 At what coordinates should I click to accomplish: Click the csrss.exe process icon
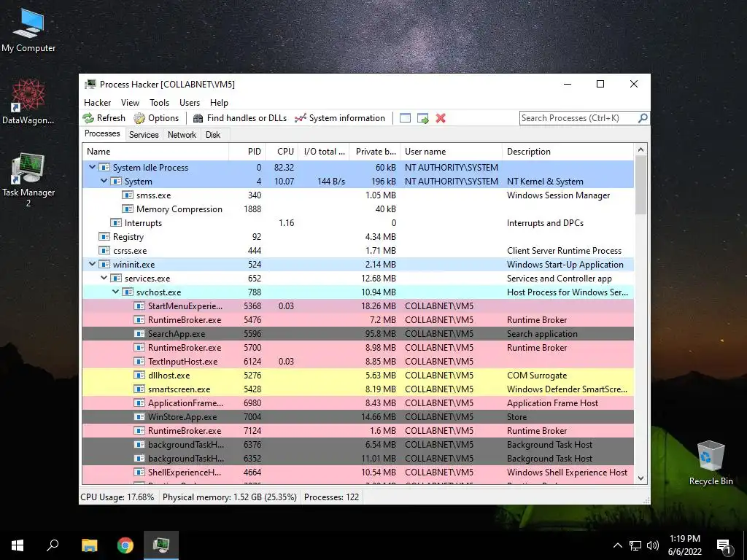(104, 251)
